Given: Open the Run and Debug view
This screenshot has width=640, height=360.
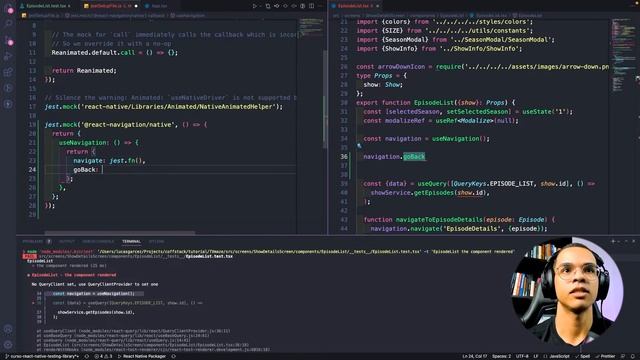Looking at the screenshot, I should (x=8, y=57).
